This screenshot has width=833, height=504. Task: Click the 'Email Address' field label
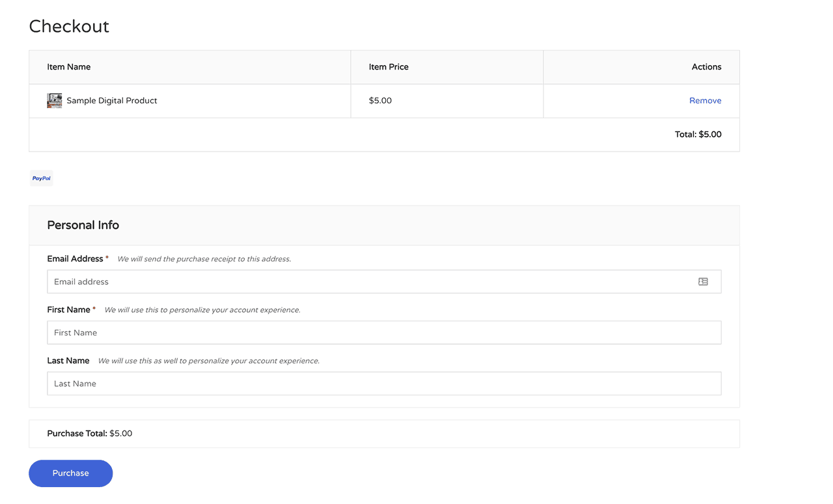[x=75, y=259]
